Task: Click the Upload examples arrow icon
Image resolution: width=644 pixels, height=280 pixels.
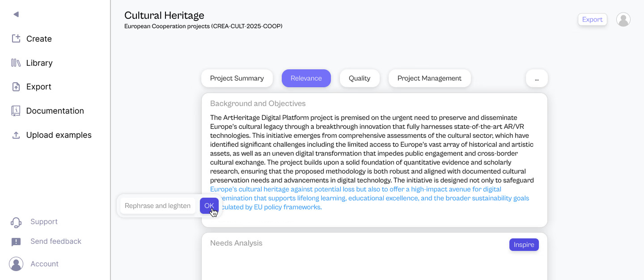Action: [16, 135]
